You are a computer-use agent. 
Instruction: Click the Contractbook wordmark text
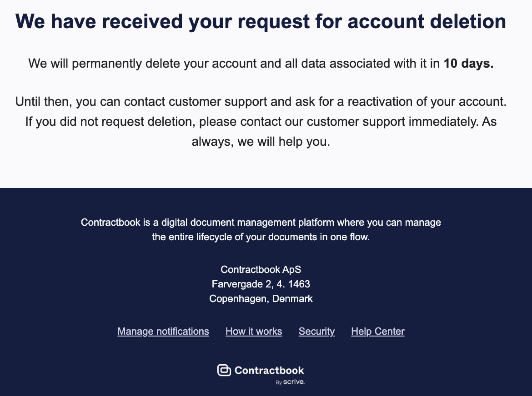coord(269,370)
